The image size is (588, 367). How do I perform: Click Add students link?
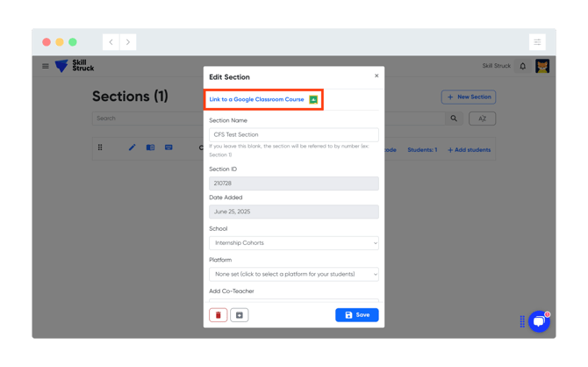point(470,150)
